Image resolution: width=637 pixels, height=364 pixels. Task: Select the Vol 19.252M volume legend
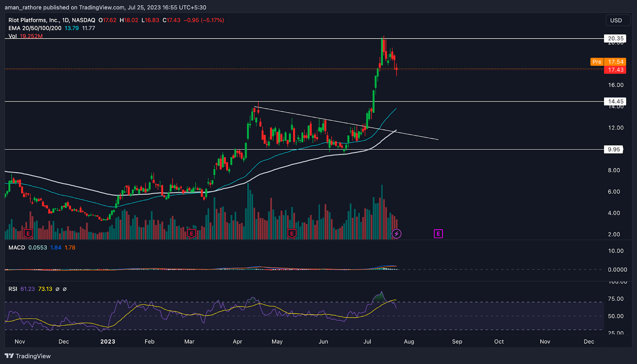(25, 36)
